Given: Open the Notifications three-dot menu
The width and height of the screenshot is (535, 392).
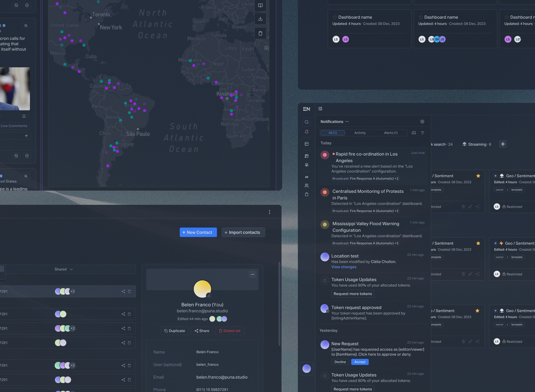Looking at the screenshot, I should point(347,122).
